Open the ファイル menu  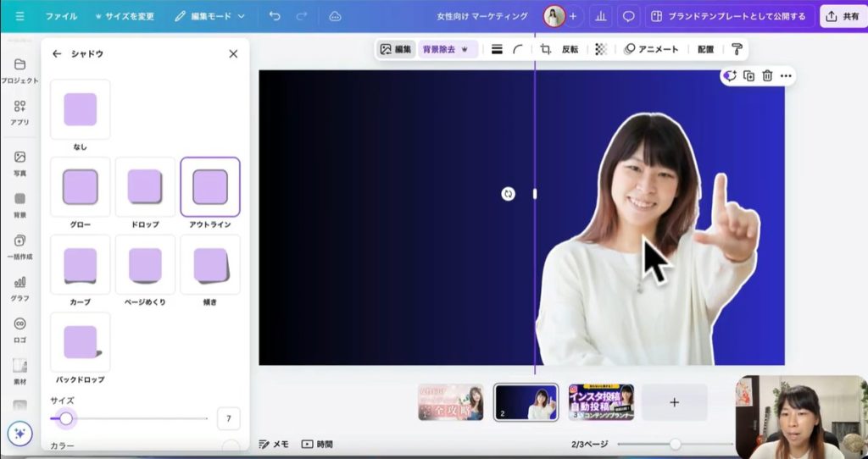point(61,16)
